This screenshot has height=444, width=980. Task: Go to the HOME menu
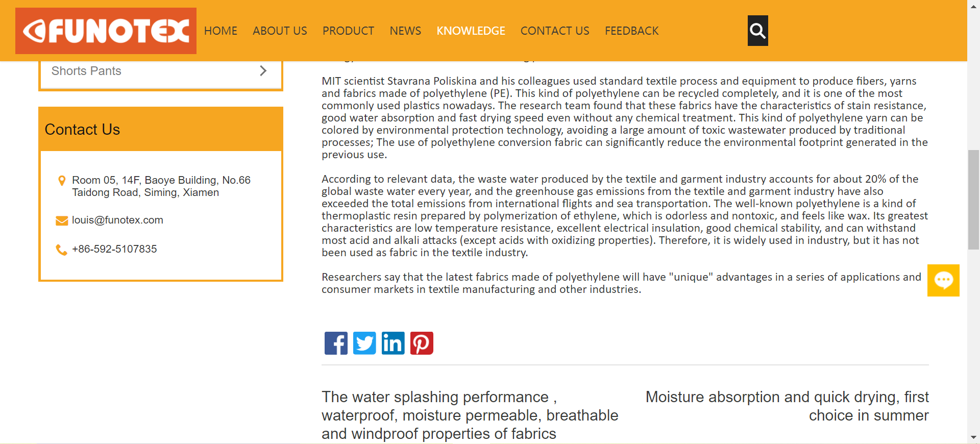220,31
